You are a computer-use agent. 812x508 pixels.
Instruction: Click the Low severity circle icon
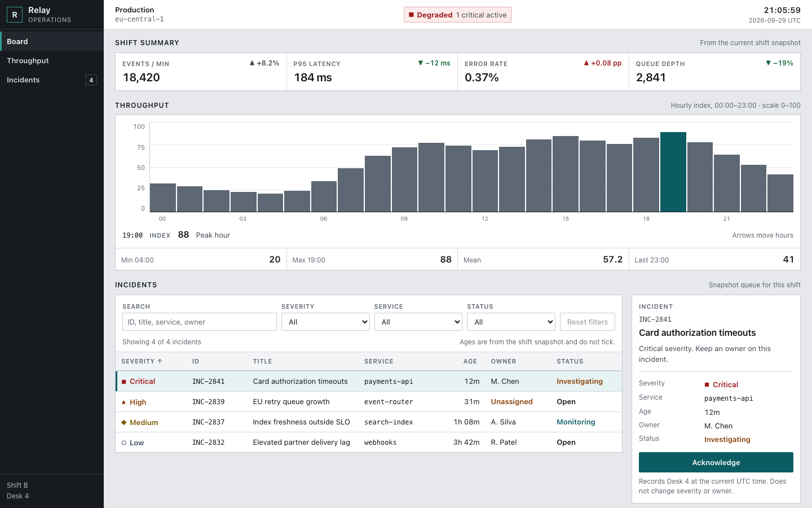(124, 443)
